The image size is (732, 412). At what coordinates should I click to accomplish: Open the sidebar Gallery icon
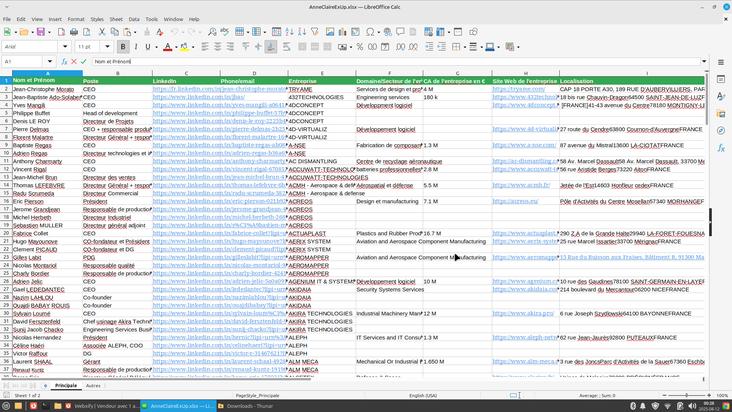pyautogui.click(x=721, y=113)
